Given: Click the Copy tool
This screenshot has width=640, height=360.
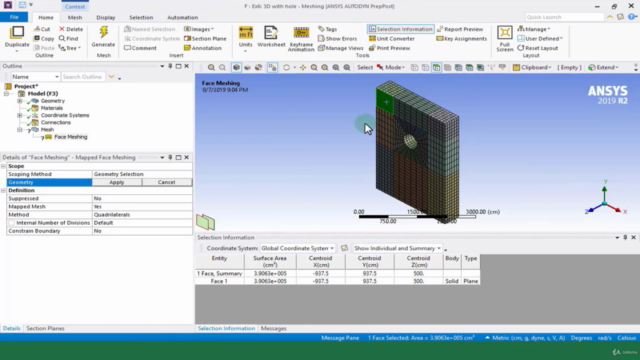Looking at the screenshot, I should [44, 38].
